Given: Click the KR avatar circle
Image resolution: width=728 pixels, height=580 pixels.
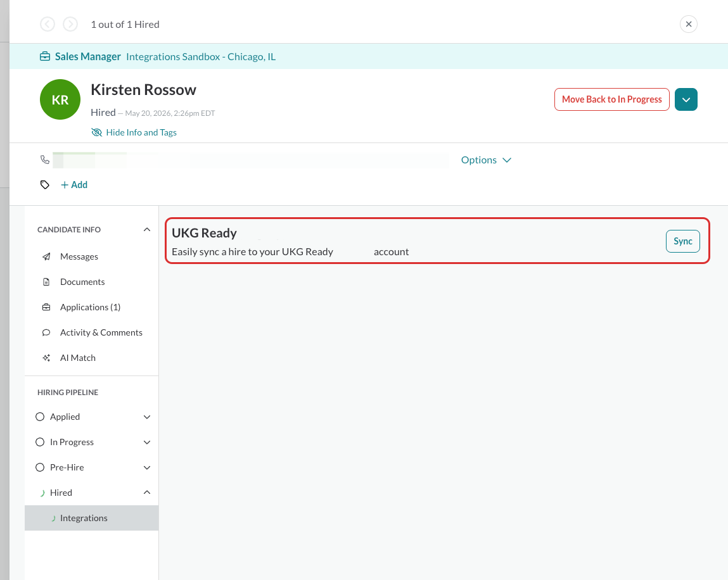Looking at the screenshot, I should pyautogui.click(x=60, y=99).
